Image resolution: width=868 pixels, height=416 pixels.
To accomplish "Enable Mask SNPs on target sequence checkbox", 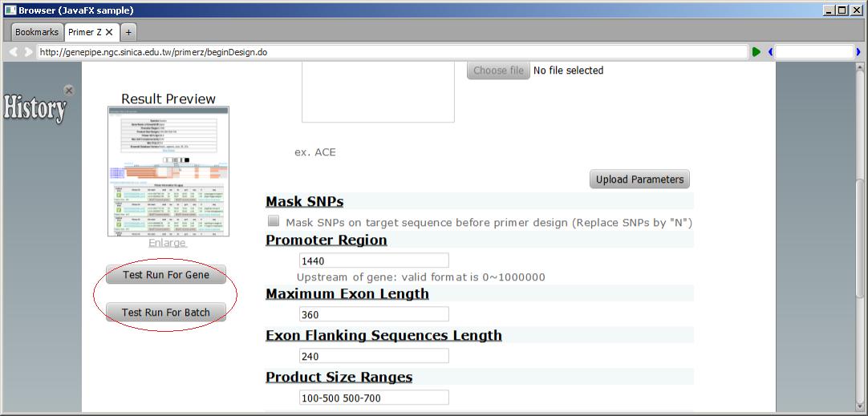I will tap(274, 221).
